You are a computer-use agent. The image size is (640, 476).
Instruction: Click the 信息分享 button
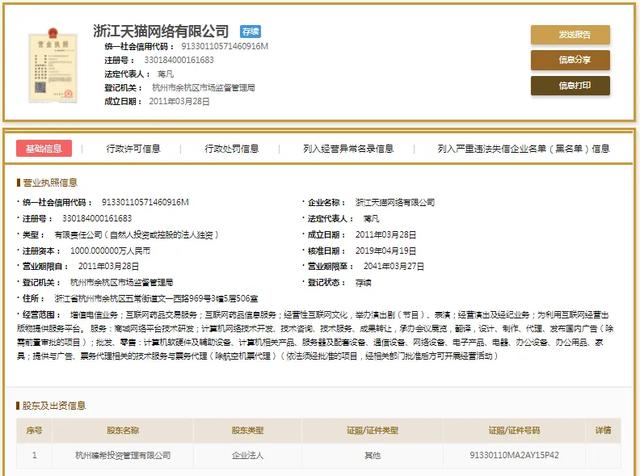point(570,60)
